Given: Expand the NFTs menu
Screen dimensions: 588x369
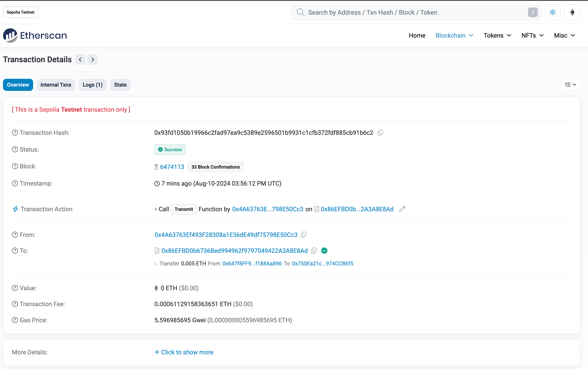Looking at the screenshot, I should (532, 36).
